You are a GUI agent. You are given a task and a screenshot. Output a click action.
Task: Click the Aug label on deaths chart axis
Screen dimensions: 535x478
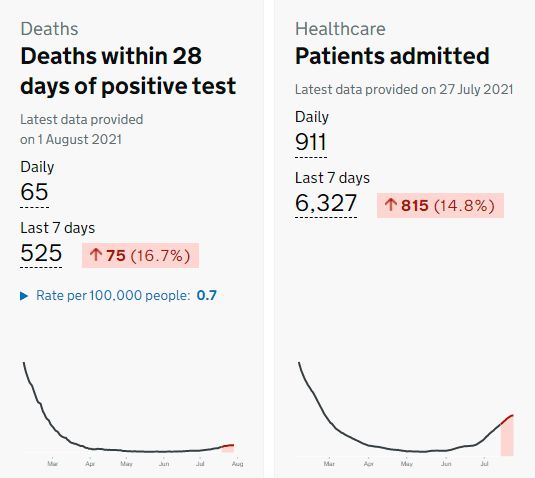(237, 464)
